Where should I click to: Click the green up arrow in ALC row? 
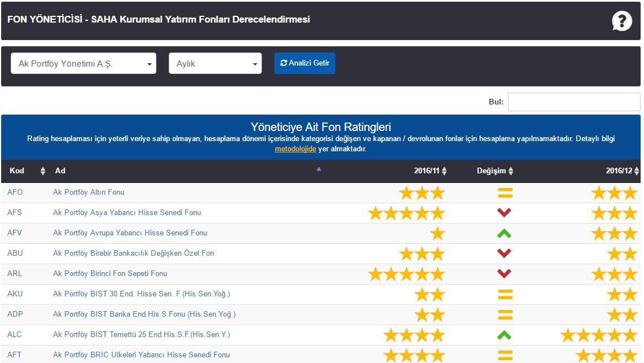505,335
